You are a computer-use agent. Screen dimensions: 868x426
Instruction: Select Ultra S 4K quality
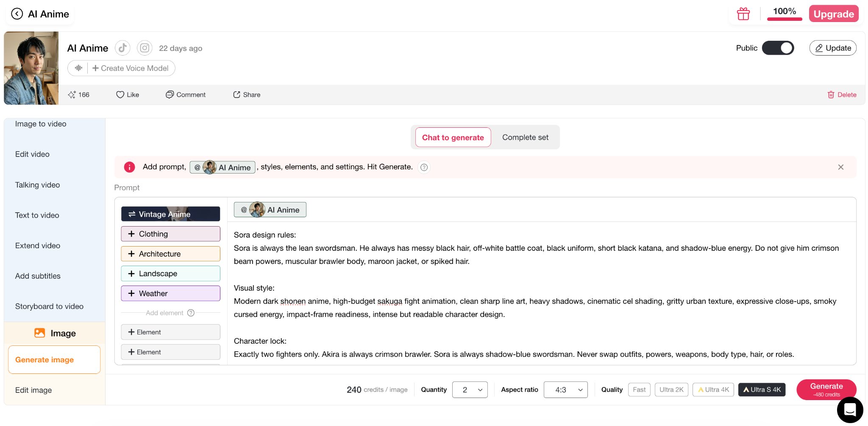point(762,390)
